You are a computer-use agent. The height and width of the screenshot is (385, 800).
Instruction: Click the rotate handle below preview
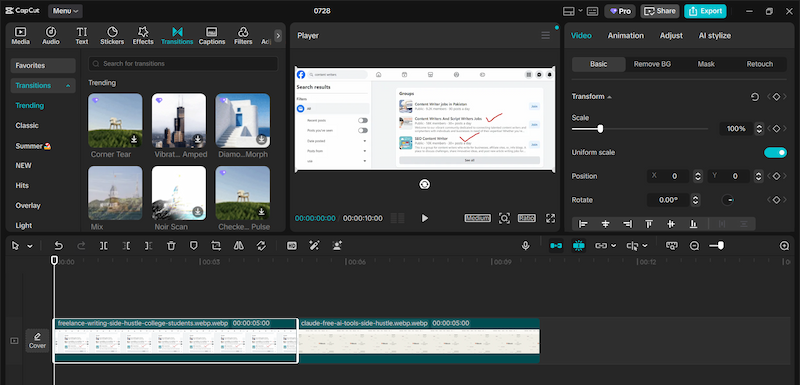[x=424, y=184]
